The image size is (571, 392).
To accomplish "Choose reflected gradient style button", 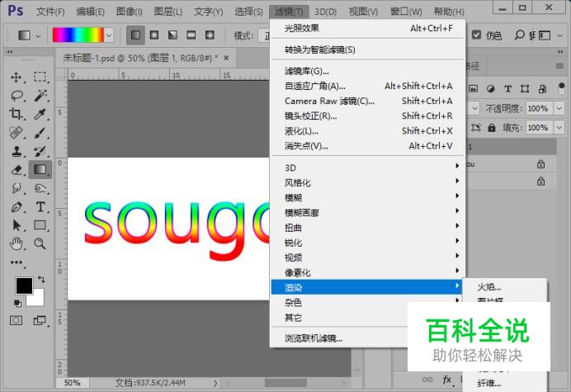I will click(x=191, y=35).
